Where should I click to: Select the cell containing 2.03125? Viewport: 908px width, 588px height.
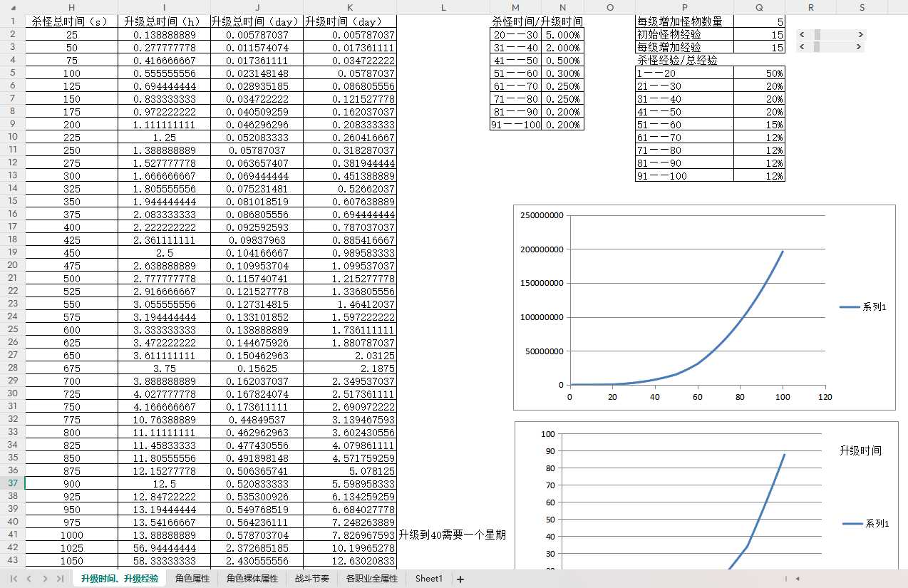350,355
